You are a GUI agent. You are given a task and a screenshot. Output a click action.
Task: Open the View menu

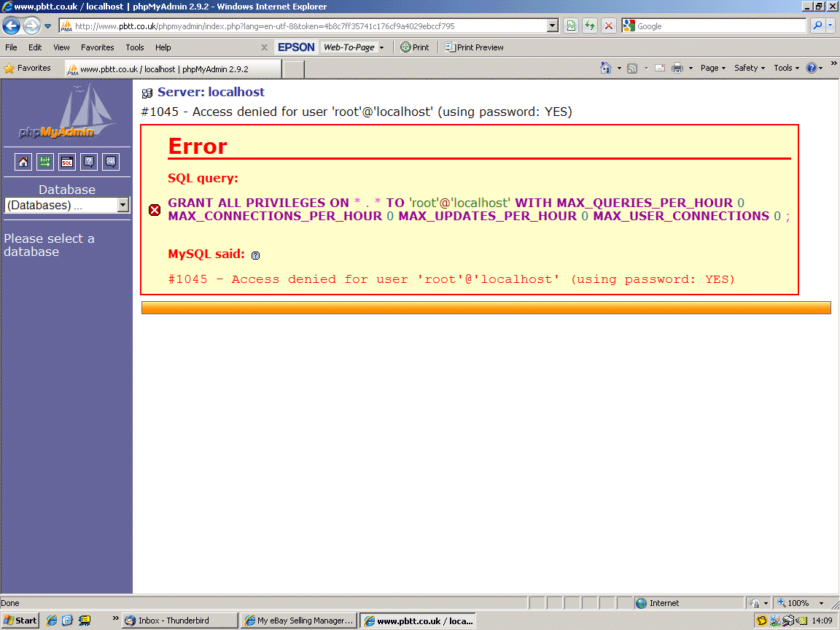61,47
